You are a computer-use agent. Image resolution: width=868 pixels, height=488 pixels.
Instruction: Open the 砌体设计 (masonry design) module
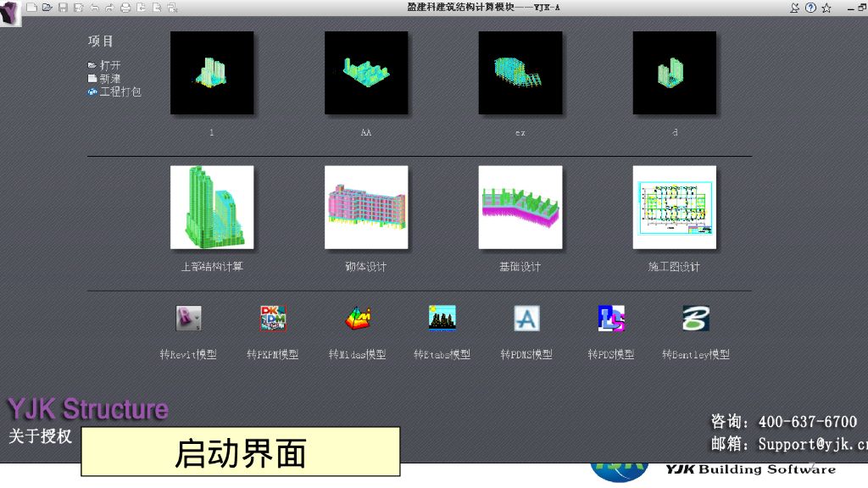click(x=365, y=206)
